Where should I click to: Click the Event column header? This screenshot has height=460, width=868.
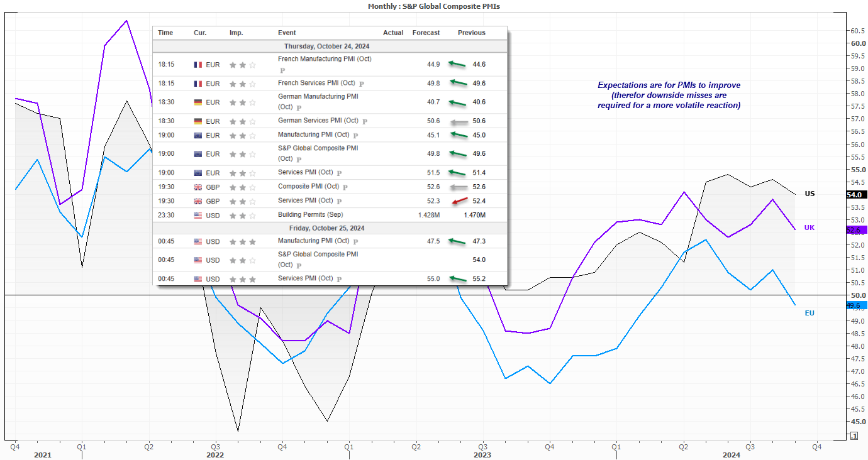[x=287, y=33]
